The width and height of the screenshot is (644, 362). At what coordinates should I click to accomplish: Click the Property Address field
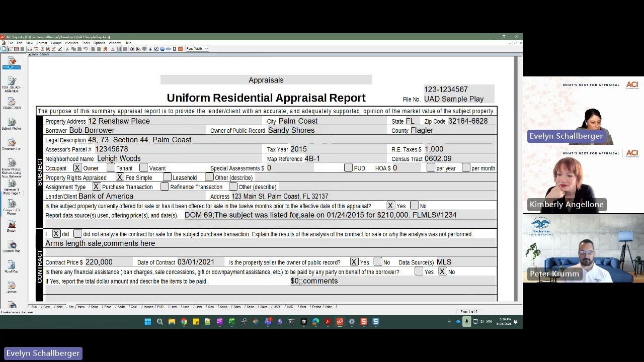176,121
